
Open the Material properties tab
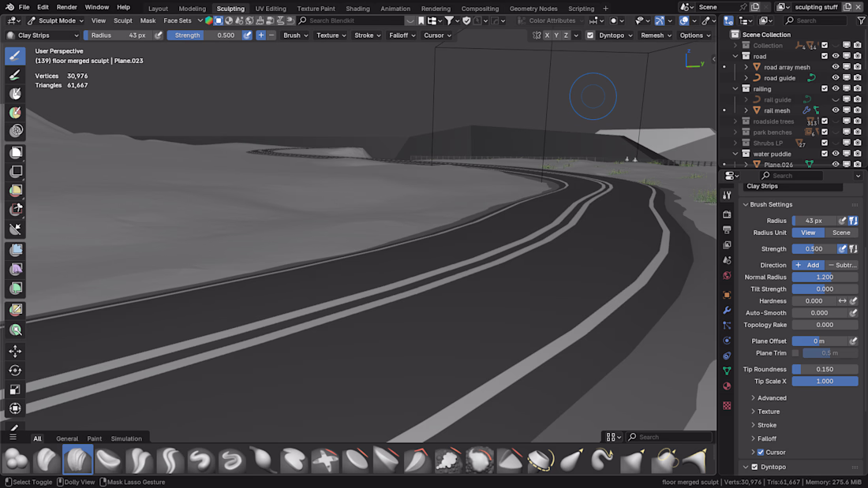727,386
